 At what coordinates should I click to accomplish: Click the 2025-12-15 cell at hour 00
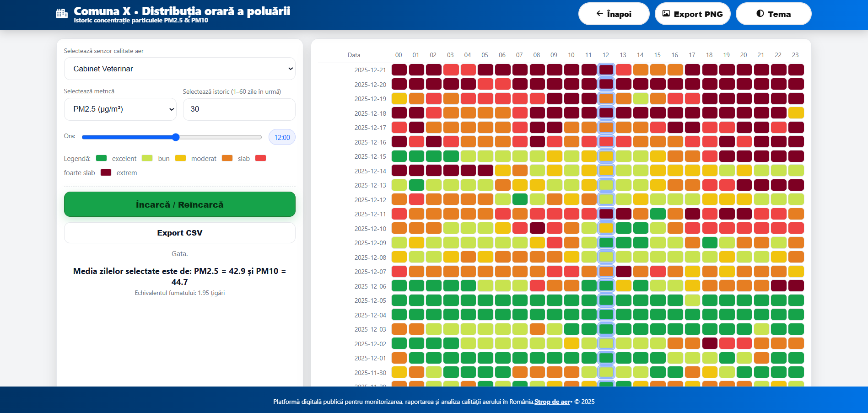click(x=399, y=156)
